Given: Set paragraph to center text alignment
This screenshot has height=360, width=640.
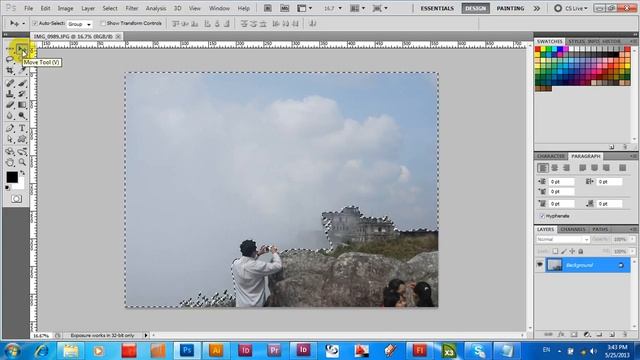Looking at the screenshot, I should (554, 168).
